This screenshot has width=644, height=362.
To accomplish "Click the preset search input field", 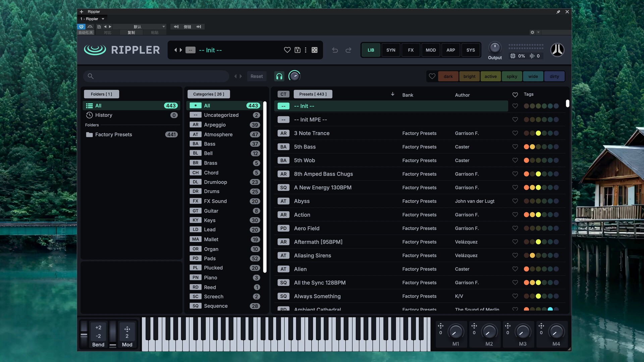I will pos(156,76).
